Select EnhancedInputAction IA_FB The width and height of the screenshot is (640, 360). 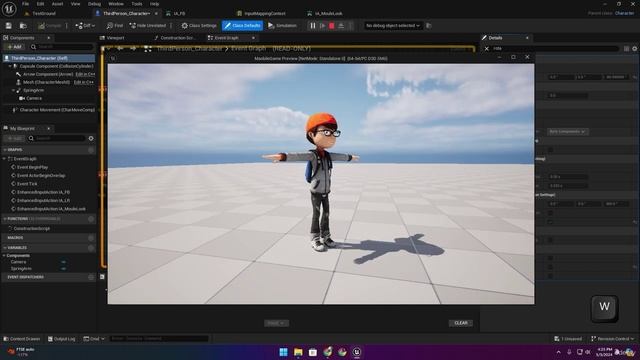click(x=43, y=192)
